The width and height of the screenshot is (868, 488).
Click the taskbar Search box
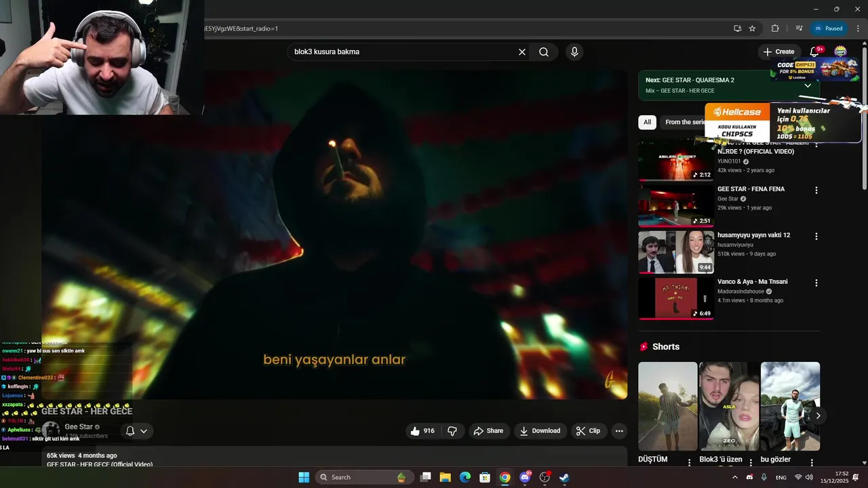point(364,477)
